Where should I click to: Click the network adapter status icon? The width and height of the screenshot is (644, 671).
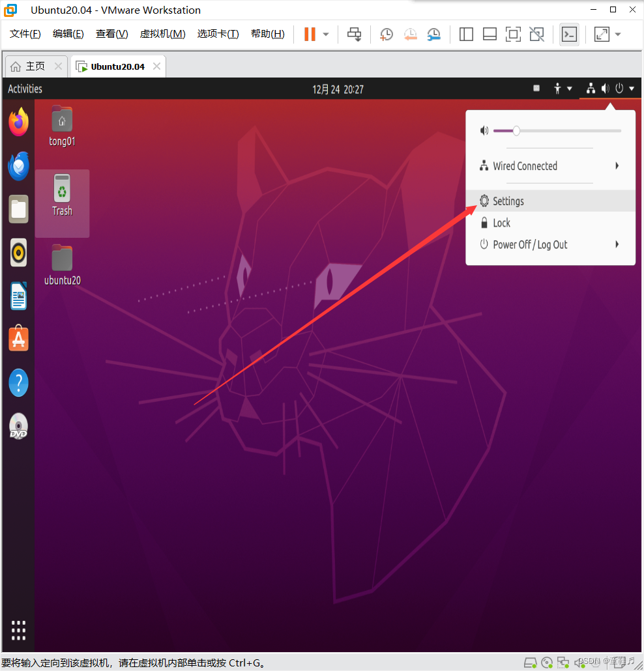tap(563, 663)
